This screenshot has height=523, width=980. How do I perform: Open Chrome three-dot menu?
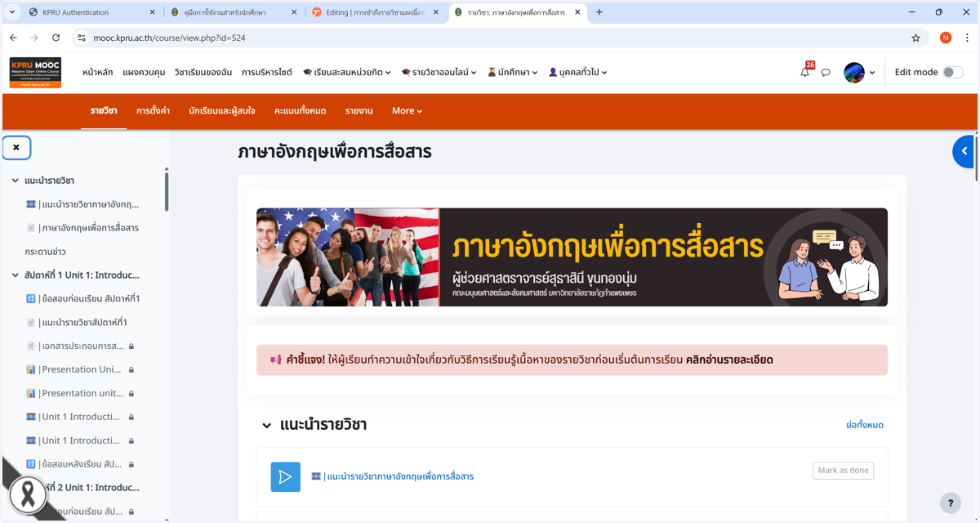pyautogui.click(x=968, y=38)
